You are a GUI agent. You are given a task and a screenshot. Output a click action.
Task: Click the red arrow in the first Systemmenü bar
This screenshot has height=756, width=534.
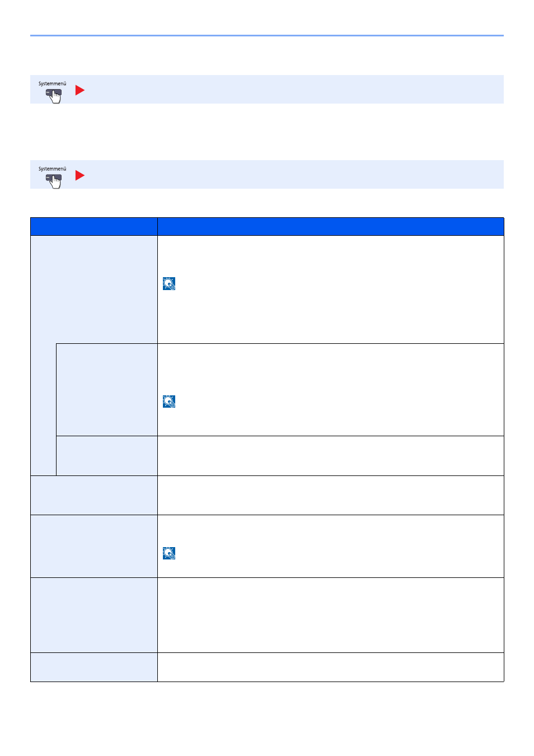[x=80, y=90]
